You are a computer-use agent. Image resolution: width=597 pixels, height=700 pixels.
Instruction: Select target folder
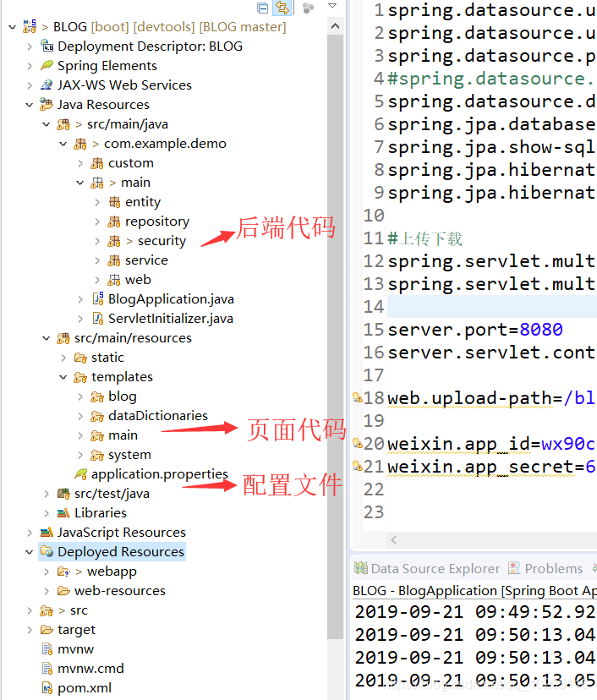[76, 630]
